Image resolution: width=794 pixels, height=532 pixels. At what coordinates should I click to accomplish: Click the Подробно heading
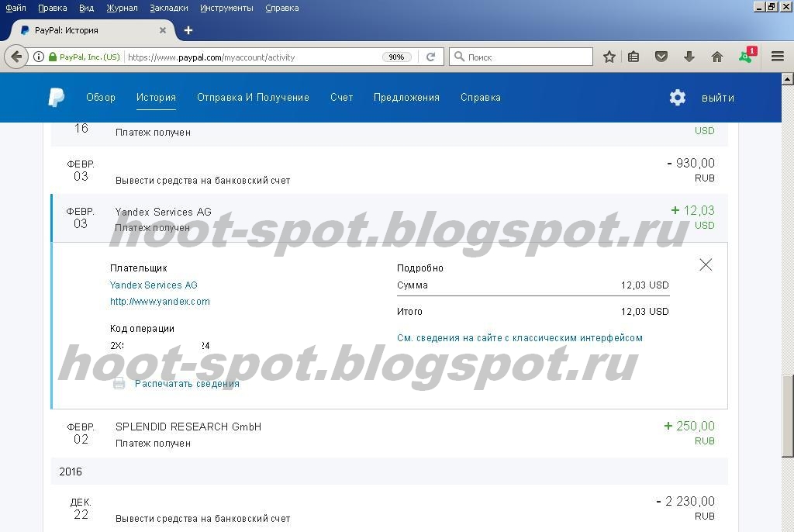click(x=420, y=268)
